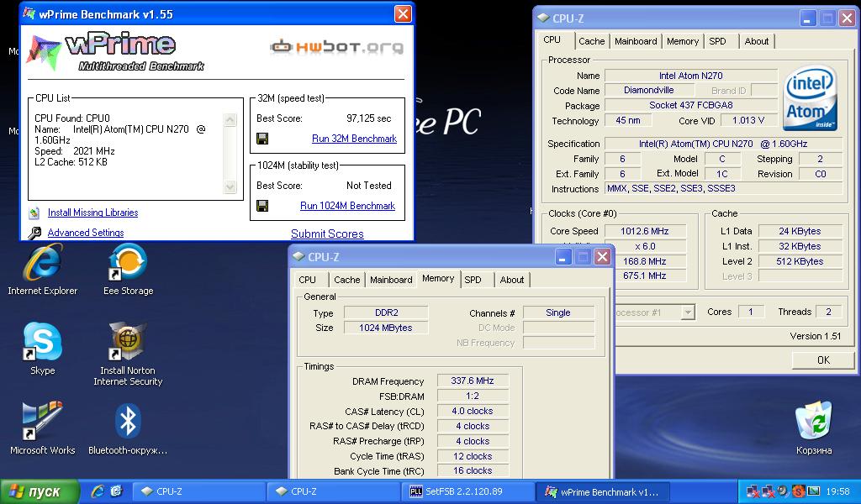Viewport: 861px width, 504px height.
Task: Click the Install Missing Libraries icon
Action: 34,213
